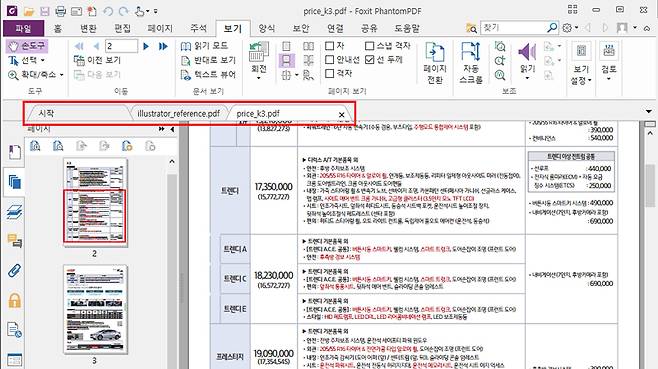This screenshot has height=369, width=658.
Task: Collapse the 페이지 panel arrow
Action: [x=172, y=129]
